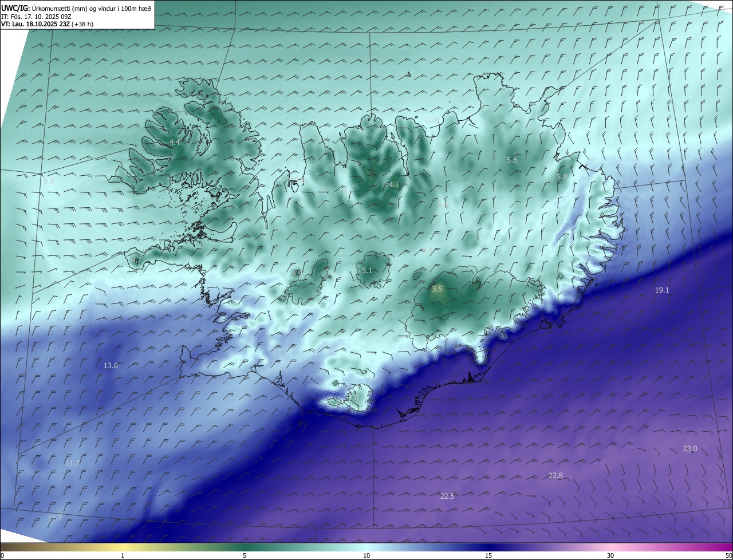Click the 4.1 precipitation value

click(393, 184)
